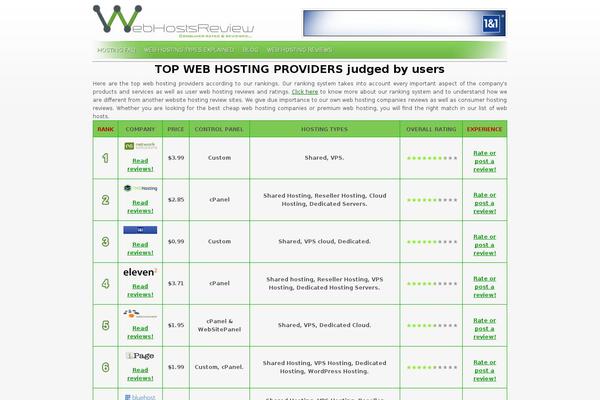
Task: Click the star rating in iPage row
Action: (432, 367)
